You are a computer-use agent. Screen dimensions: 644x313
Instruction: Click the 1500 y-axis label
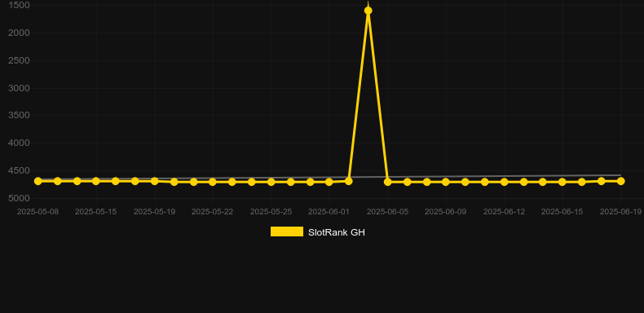tap(20, 5)
